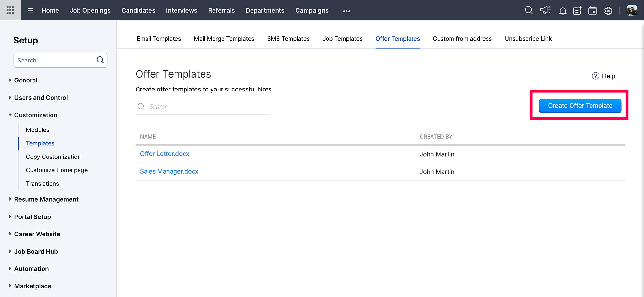Viewport: 644px width, 297px height.
Task: Click the quick-create record icon
Action: pos(577,11)
